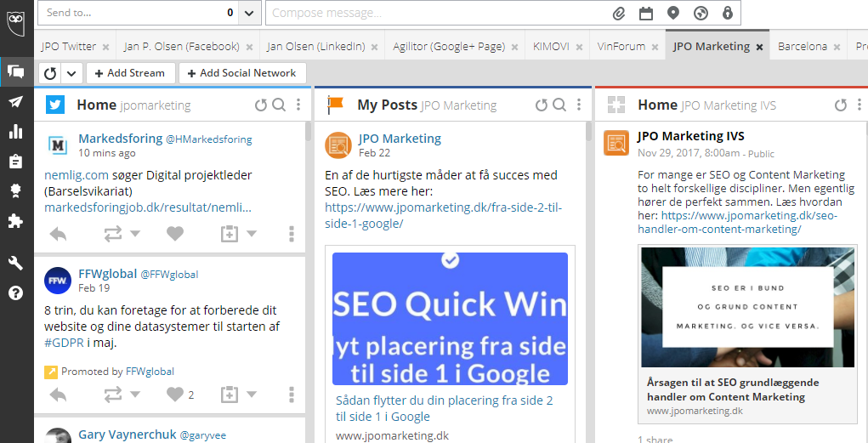
Task: Open the fra-side-2-til-side-1-google post link
Action: (444, 215)
